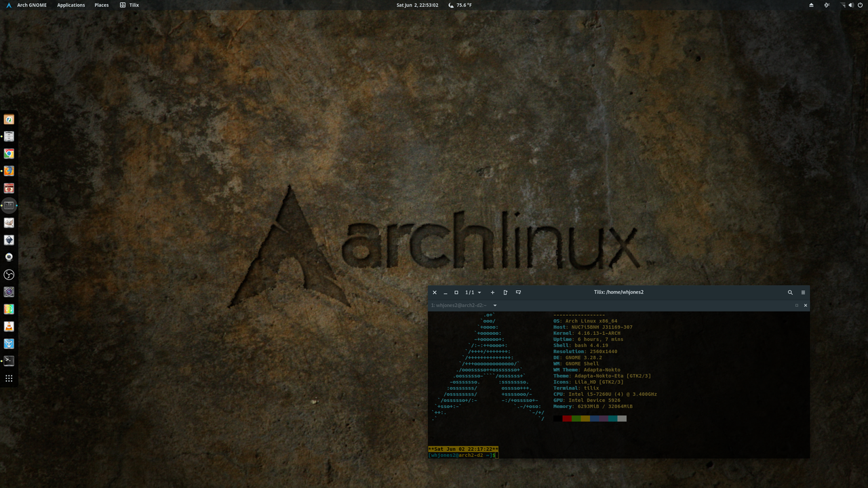Launch VLC media player from dock
This screenshot has width=868, height=488.
9,326
